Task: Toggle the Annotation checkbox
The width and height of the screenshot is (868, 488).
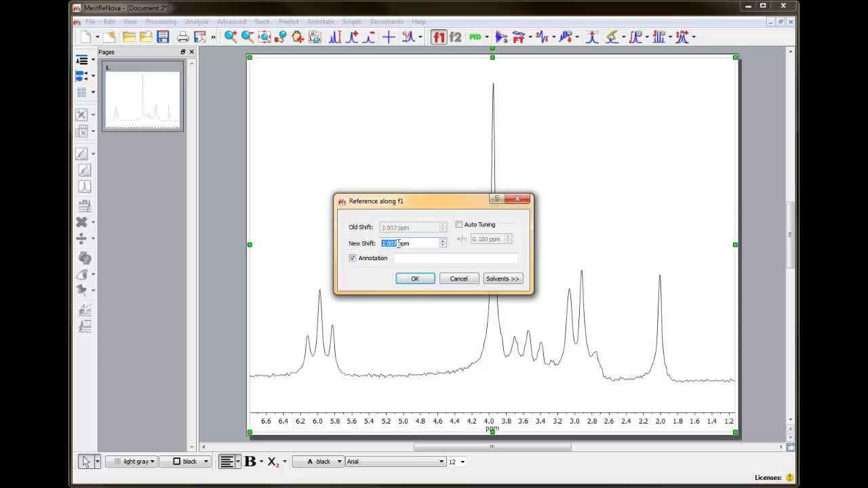Action: (x=353, y=258)
